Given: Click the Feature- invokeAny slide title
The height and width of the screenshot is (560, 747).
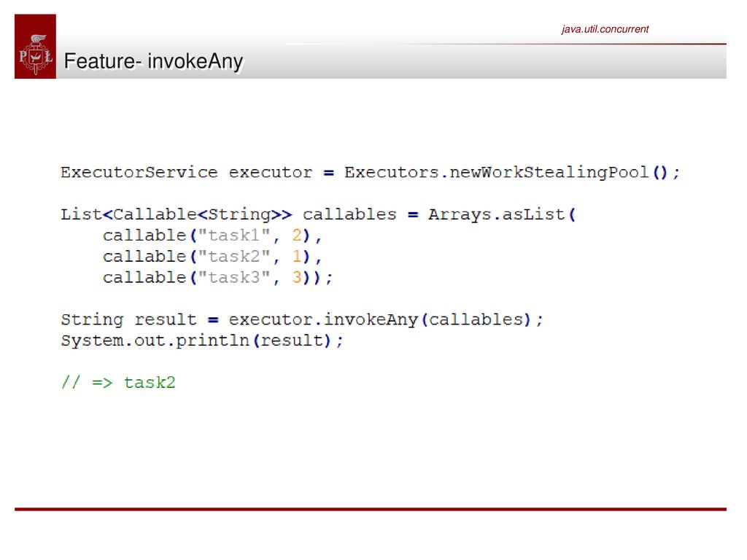Looking at the screenshot, I should (153, 61).
